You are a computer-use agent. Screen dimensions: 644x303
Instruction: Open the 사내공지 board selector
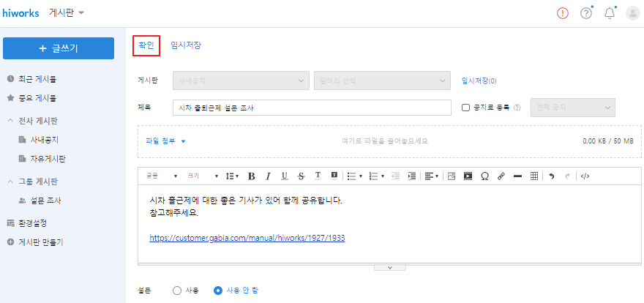pos(241,81)
